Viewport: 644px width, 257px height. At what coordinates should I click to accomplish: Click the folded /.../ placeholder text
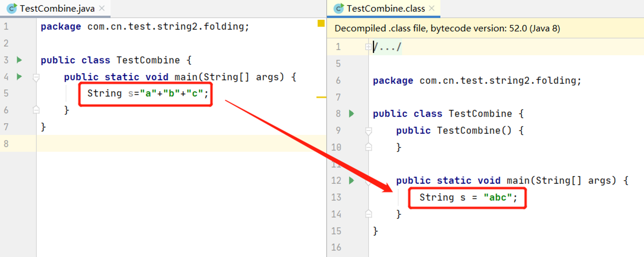coord(387,47)
